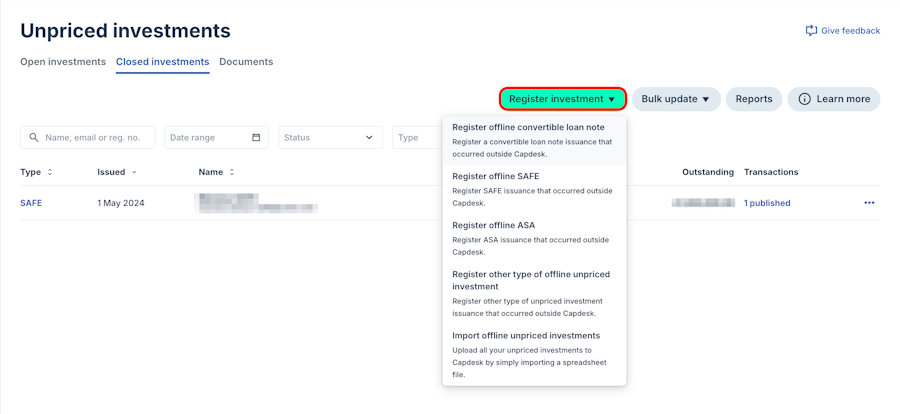Sort by Type column arrows
This screenshot has width=900, height=414.
tap(50, 172)
